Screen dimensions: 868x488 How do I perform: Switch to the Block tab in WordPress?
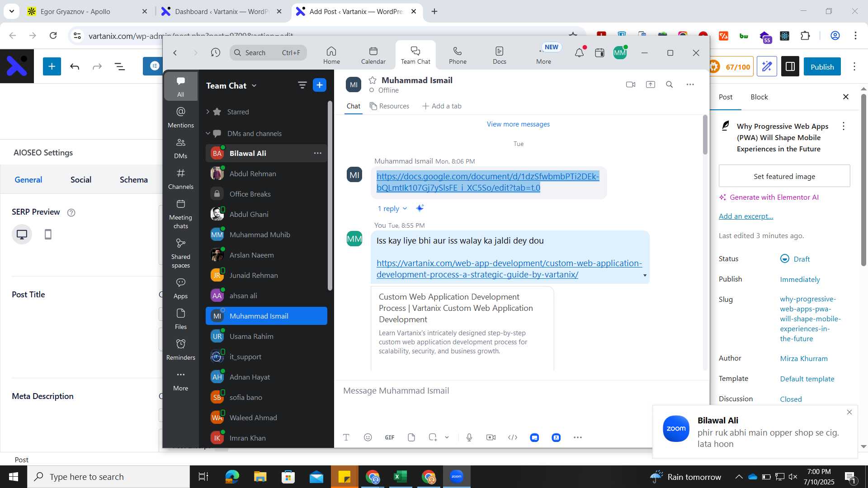[759, 97]
